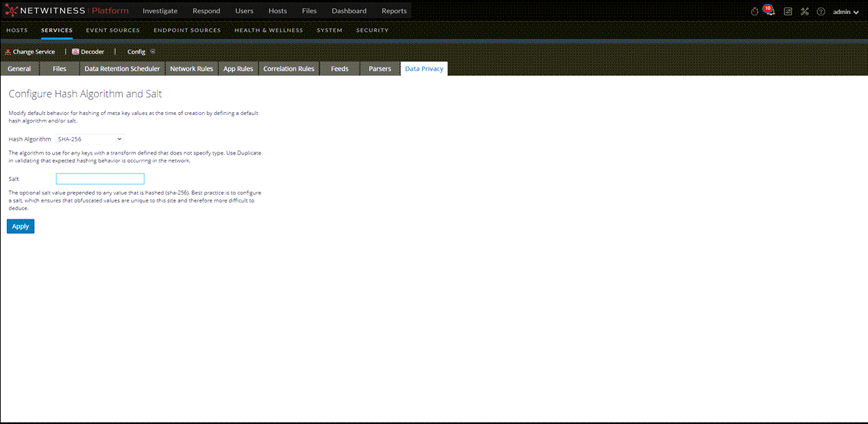Select the Correlation Rules tab
This screenshot has width=868, height=424.
click(288, 68)
